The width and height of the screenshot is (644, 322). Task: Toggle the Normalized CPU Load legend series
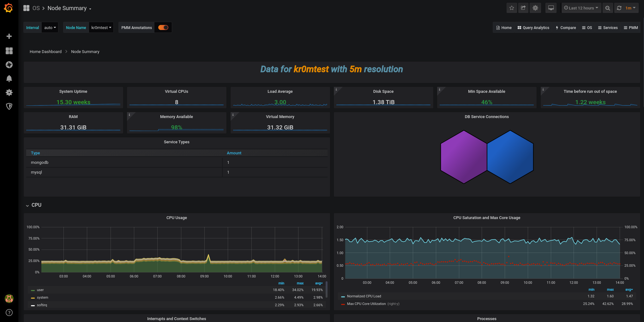pyautogui.click(x=364, y=296)
